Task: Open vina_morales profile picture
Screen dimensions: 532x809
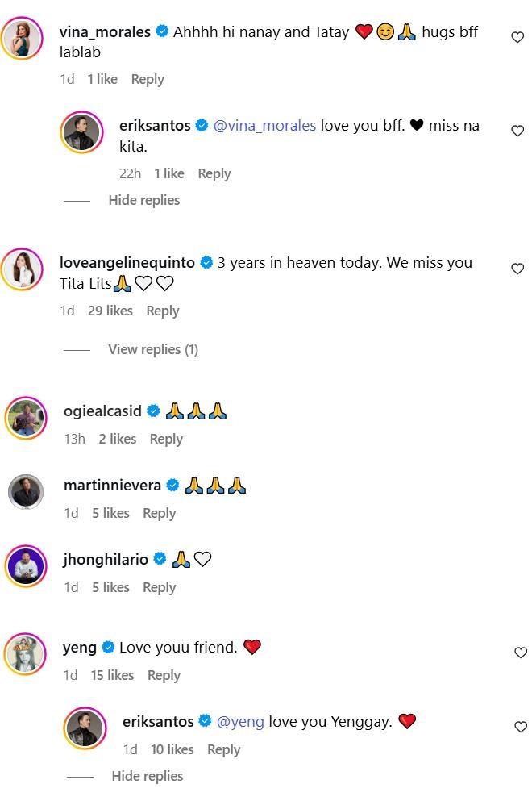Action: tap(22, 38)
